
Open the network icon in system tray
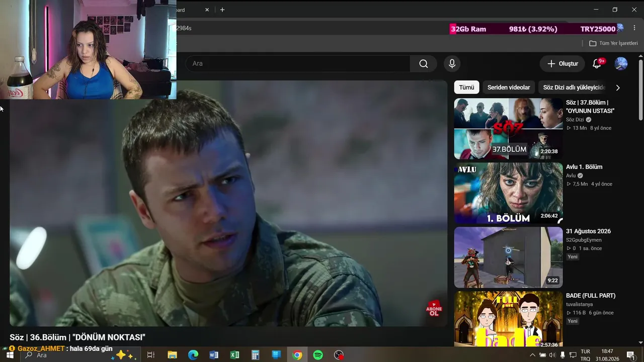573,355
